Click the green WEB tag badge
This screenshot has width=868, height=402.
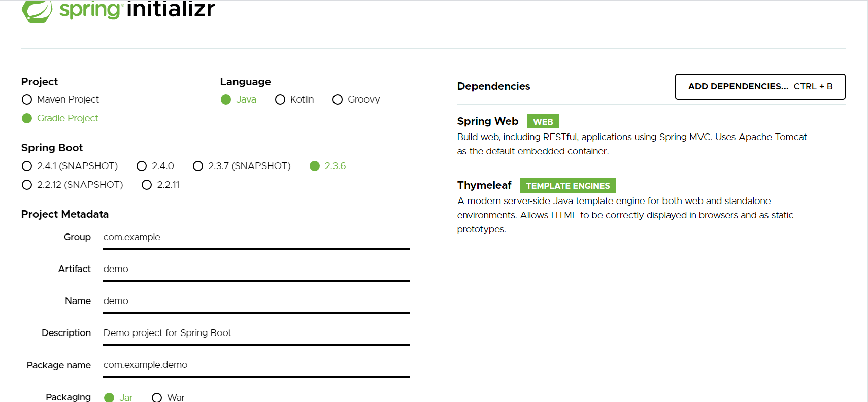tap(543, 122)
